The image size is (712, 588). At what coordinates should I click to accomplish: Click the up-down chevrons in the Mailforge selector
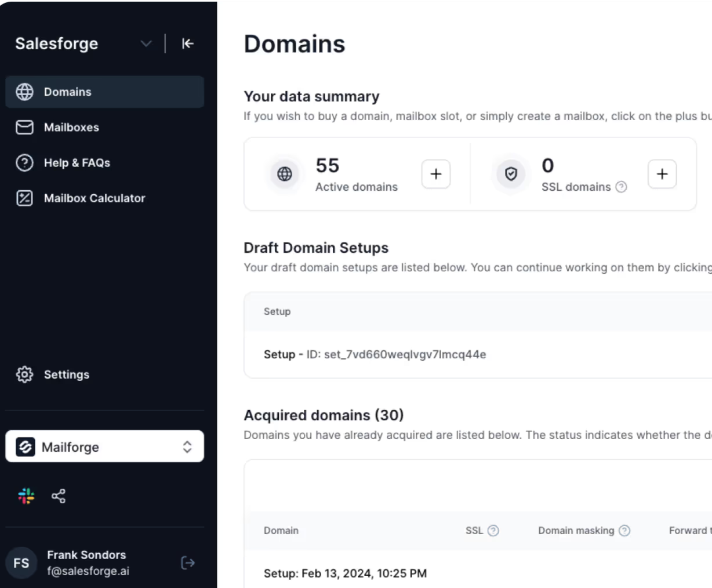(187, 447)
